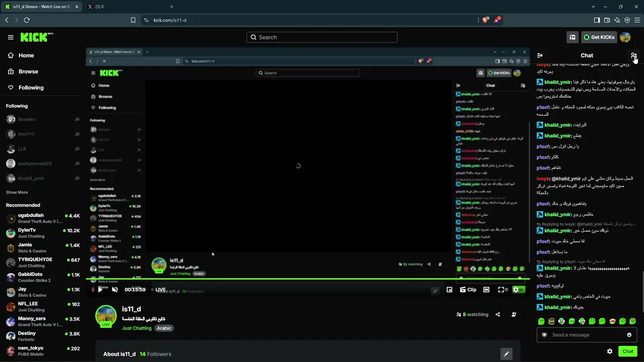This screenshot has height=362, width=644.
Task: Open ogabdullah recommended channel
Action: click(x=43, y=218)
